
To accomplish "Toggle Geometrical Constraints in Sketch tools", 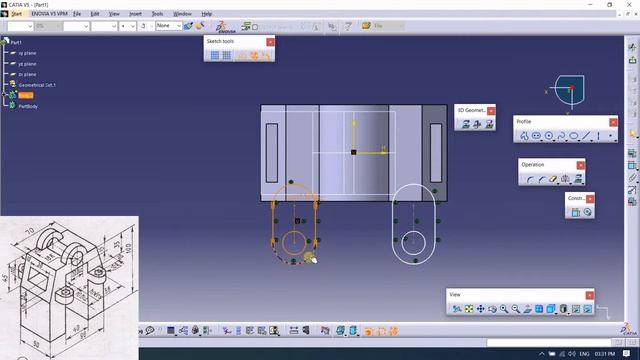I will click(x=254, y=56).
